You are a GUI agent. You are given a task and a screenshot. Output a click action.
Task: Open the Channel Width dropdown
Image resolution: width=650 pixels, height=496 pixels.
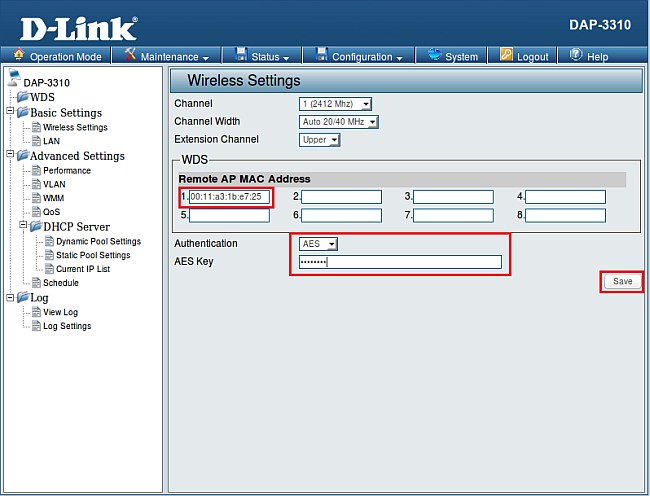pyautogui.click(x=339, y=121)
